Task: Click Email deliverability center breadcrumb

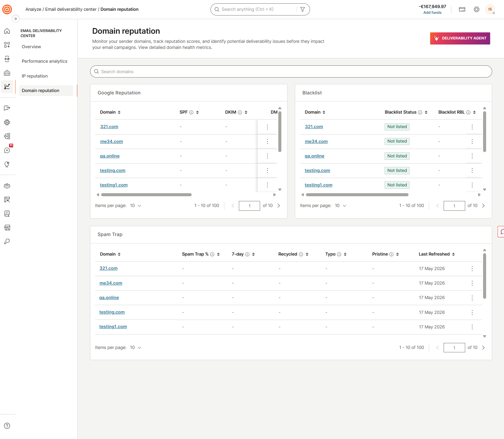Action: [x=71, y=9]
